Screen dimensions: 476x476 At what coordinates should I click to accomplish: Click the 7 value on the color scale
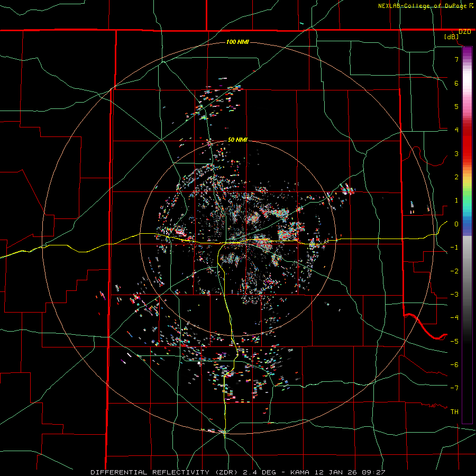pyautogui.click(x=456, y=59)
